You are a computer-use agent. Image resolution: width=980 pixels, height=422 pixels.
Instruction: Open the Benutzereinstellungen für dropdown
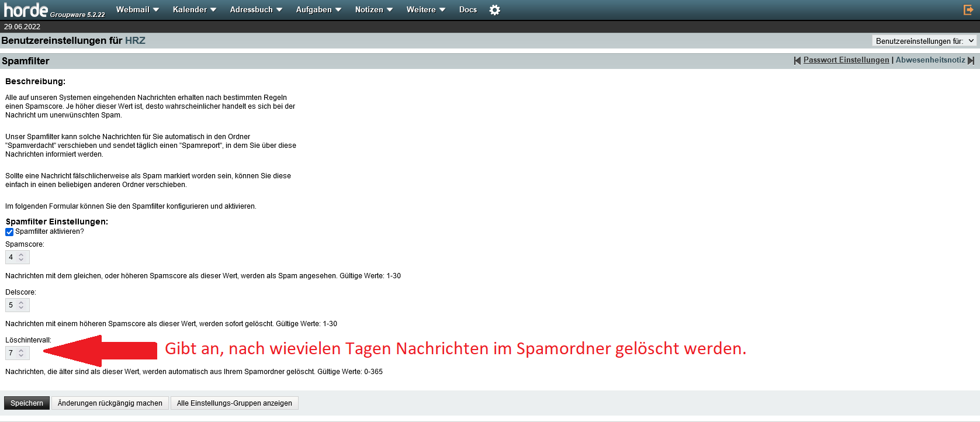pos(924,41)
